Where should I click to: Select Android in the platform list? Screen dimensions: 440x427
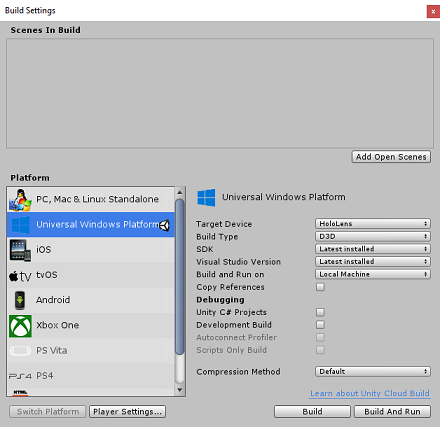[x=91, y=300]
